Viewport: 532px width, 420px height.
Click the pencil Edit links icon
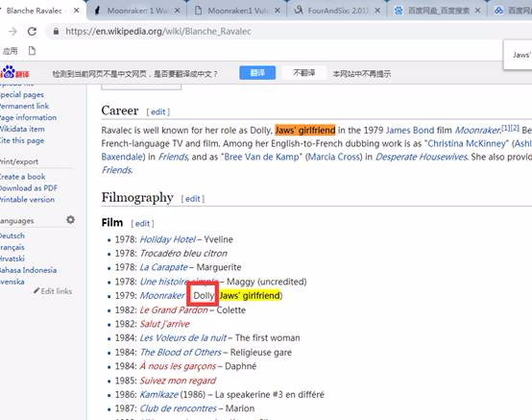pyautogui.click(x=36, y=290)
